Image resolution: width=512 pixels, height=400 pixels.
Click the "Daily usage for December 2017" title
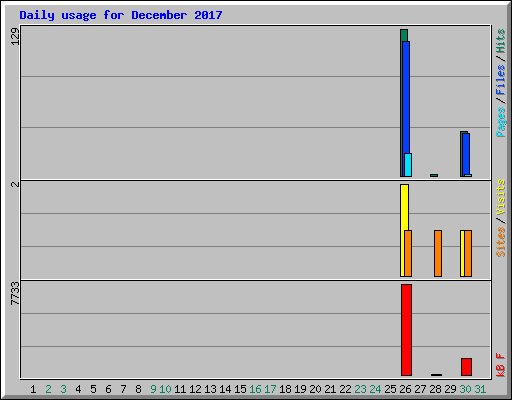pos(121,15)
